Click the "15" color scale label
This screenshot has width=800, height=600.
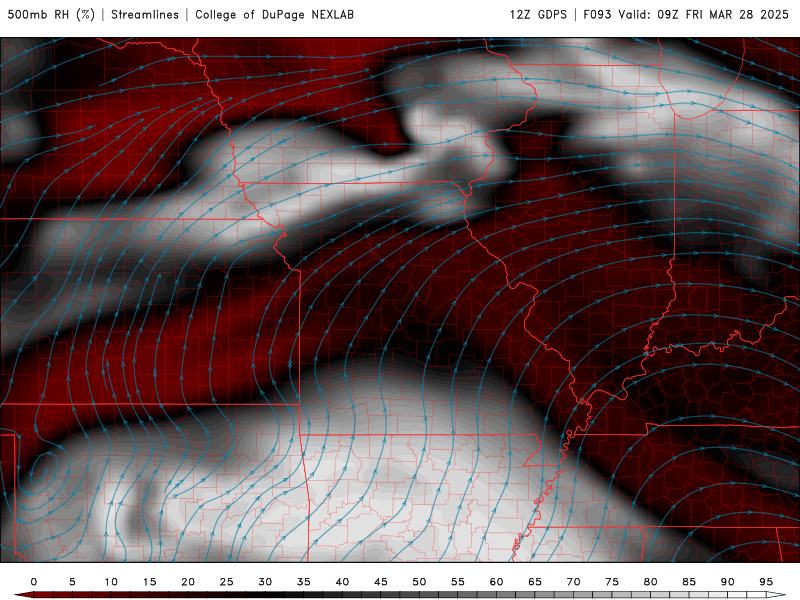point(149,582)
